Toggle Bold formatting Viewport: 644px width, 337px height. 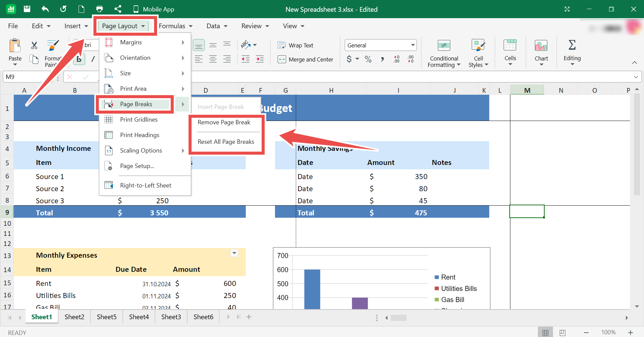click(79, 59)
